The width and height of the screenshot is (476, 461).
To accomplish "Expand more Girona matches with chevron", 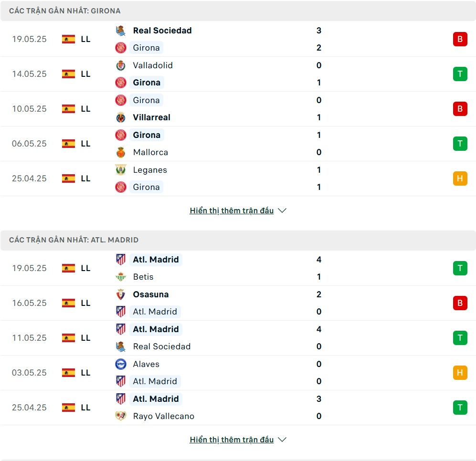I will click(282, 210).
